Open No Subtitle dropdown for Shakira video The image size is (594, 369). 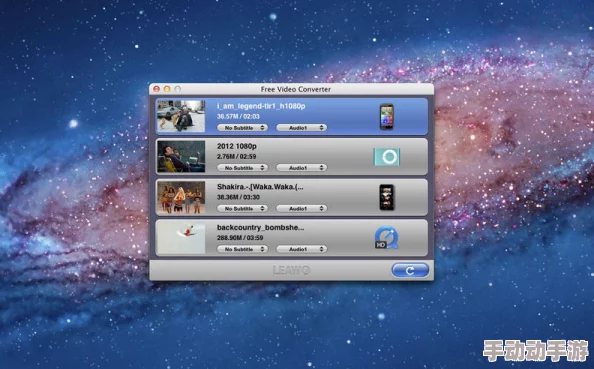[x=242, y=209]
